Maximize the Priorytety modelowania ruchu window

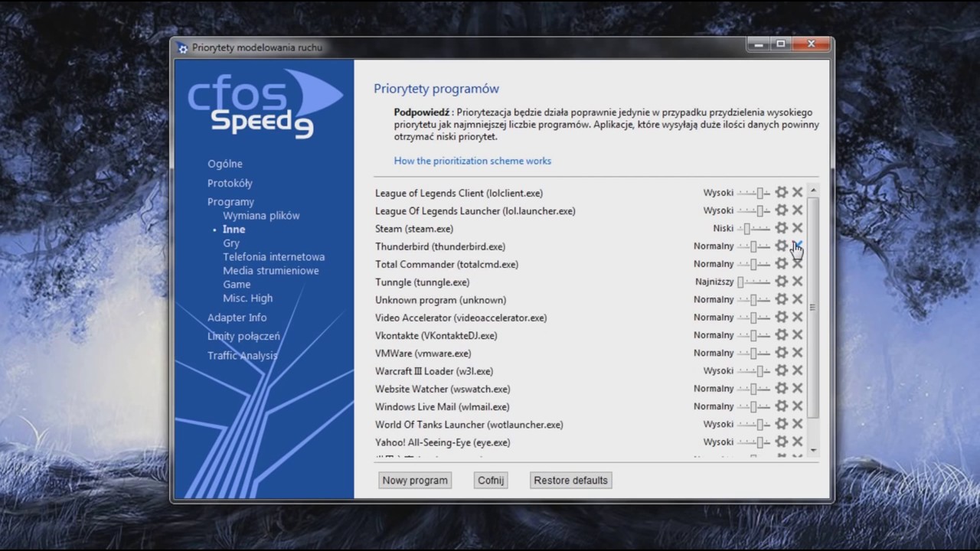coord(781,44)
